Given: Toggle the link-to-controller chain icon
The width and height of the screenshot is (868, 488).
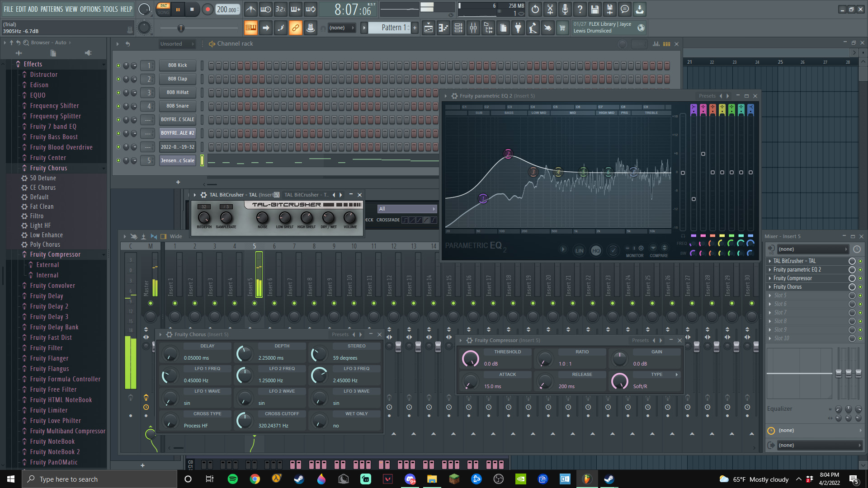Looking at the screenshot, I should pyautogui.click(x=296, y=28).
